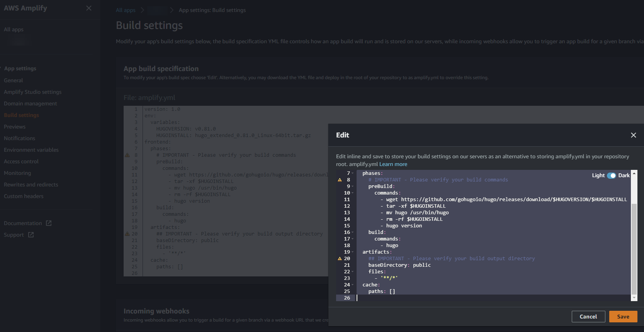This screenshot has height=332, width=644.
Task: Click background warning icon beside line 20
Action: click(127, 234)
